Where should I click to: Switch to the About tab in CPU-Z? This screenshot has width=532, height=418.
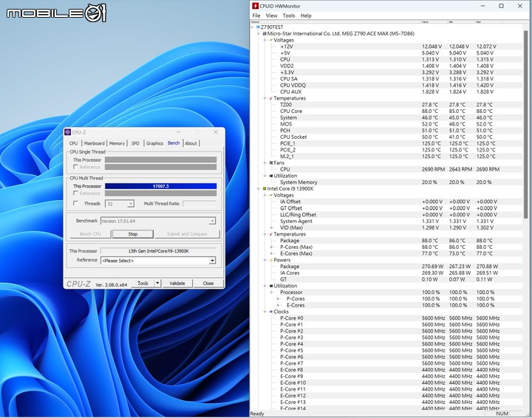191,143
